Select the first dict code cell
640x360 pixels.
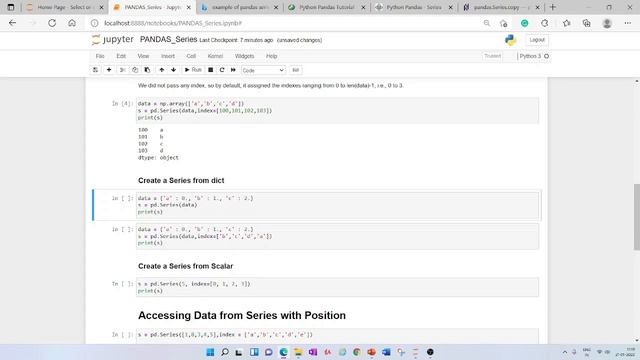(337, 205)
